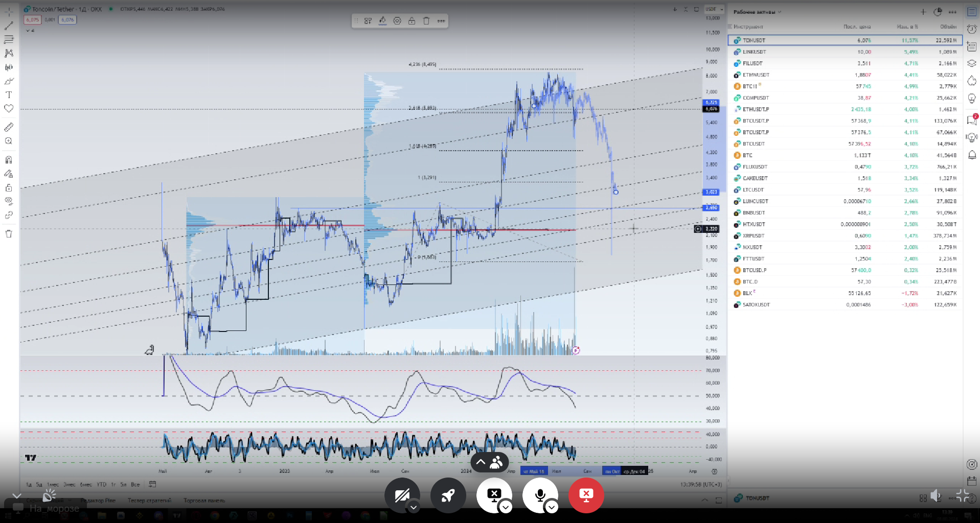This screenshot has width=980, height=523.
Task: Activate the ruler measure tool
Action: (9, 127)
